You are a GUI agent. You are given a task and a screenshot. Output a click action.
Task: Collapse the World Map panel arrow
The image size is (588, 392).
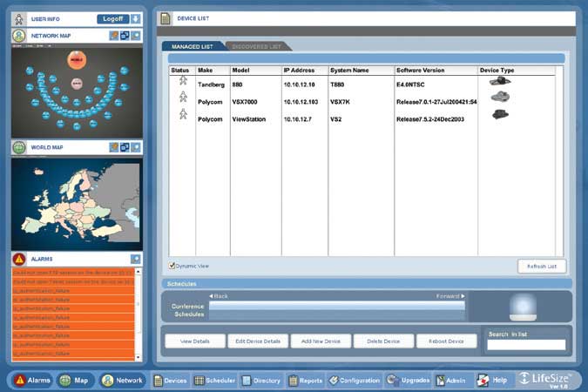coord(136,147)
